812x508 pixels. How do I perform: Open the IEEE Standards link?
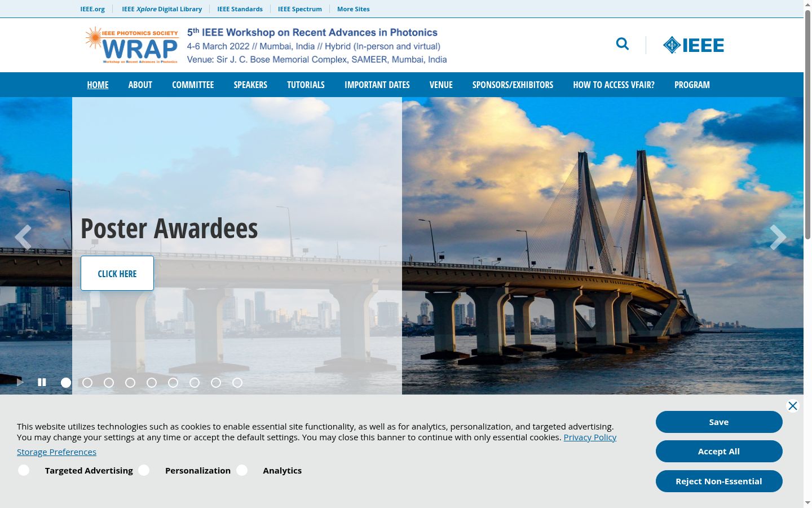240,9
